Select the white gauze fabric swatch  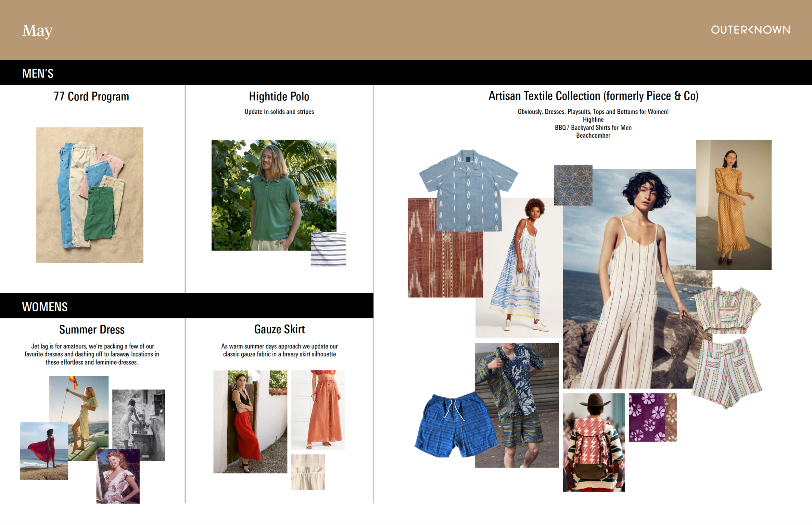click(x=308, y=472)
